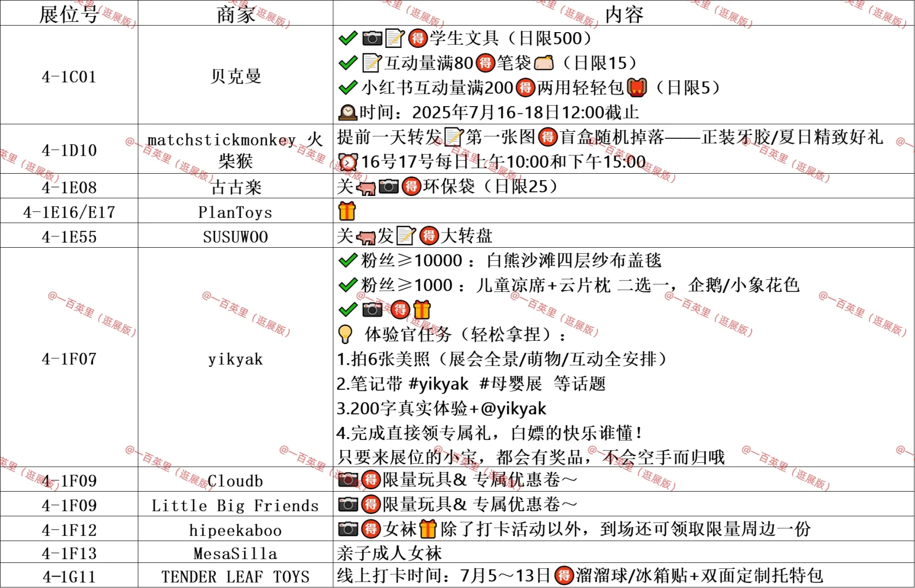Click the red 得 badge in Little Big Friends row
The height and width of the screenshot is (588, 915).
click(371, 504)
